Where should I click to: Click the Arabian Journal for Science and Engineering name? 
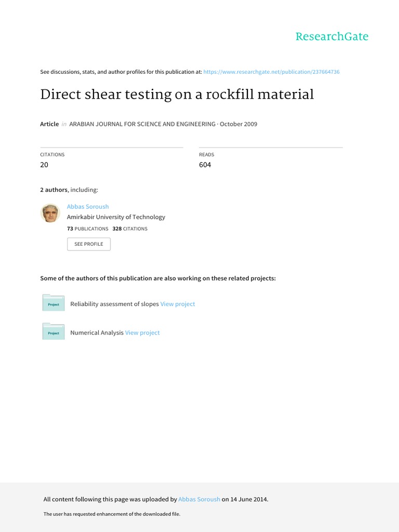pyautogui.click(x=142, y=124)
